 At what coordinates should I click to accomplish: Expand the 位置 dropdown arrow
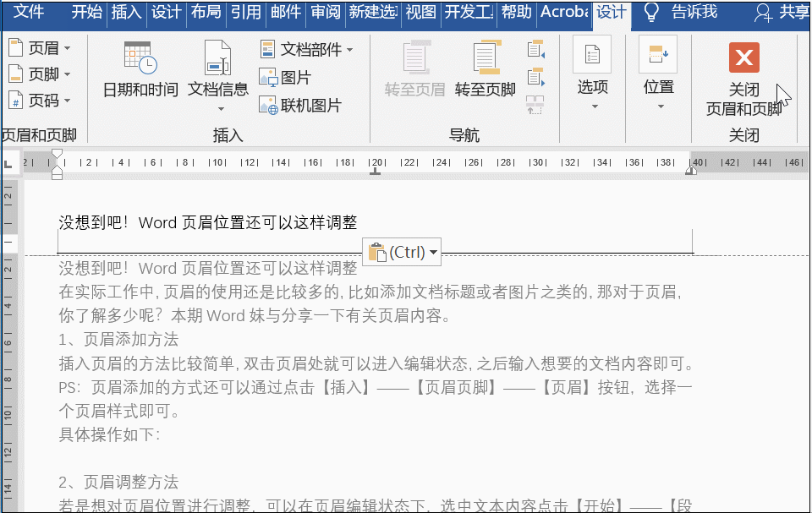point(661,106)
